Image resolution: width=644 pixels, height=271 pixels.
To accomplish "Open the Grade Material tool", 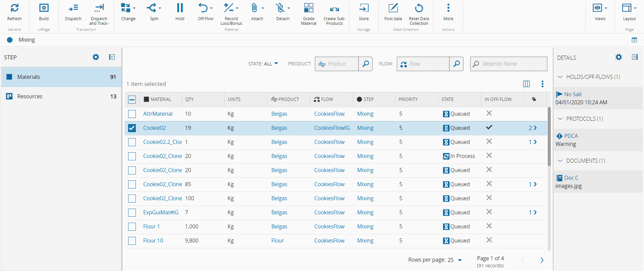I will point(309,8).
